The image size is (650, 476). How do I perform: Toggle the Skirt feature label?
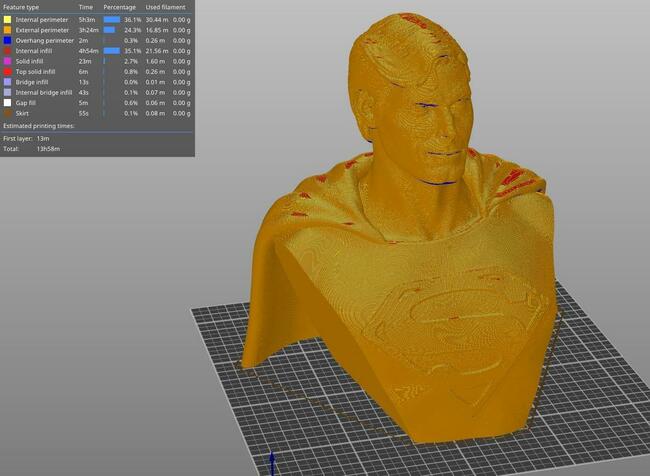22,113
